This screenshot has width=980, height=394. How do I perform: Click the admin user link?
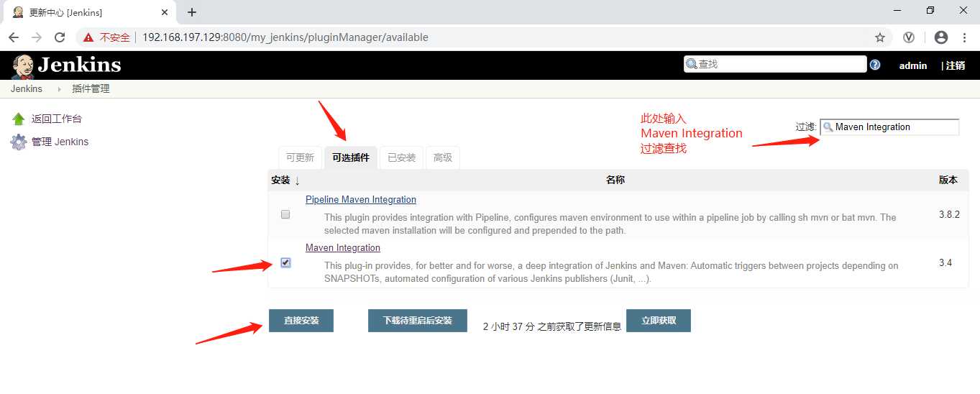pyautogui.click(x=913, y=65)
